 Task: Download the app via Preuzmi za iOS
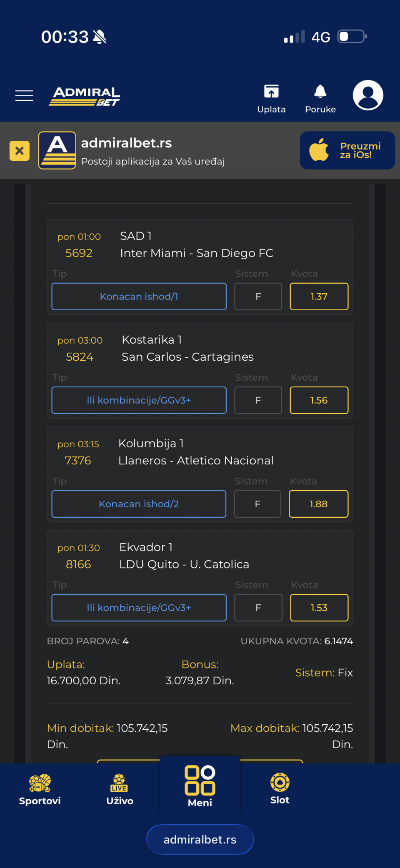tap(347, 150)
